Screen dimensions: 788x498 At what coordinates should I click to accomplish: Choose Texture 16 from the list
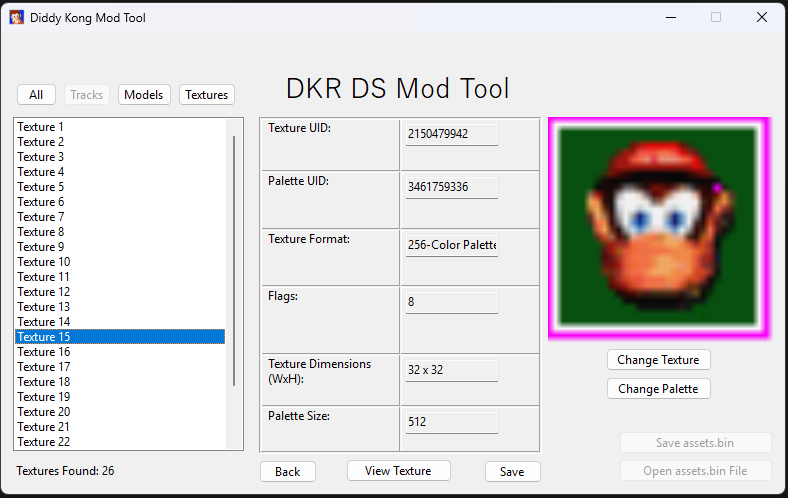coord(44,352)
